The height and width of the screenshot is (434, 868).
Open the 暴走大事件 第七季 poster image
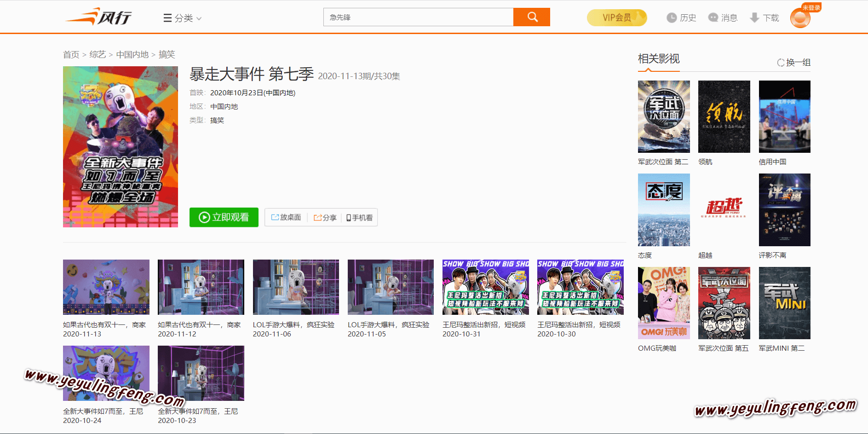pyautogui.click(x=121, y=147)
